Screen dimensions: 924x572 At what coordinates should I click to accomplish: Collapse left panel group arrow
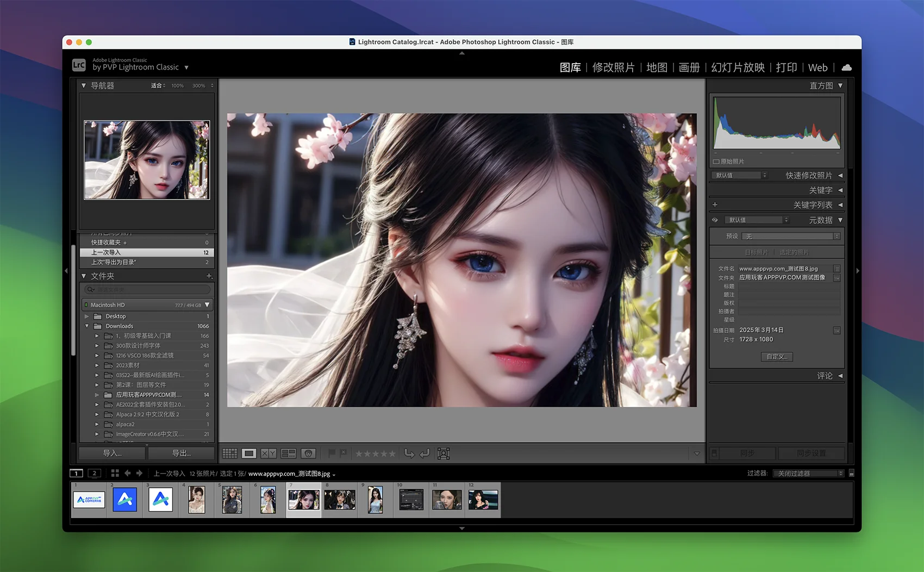point(66,270)
